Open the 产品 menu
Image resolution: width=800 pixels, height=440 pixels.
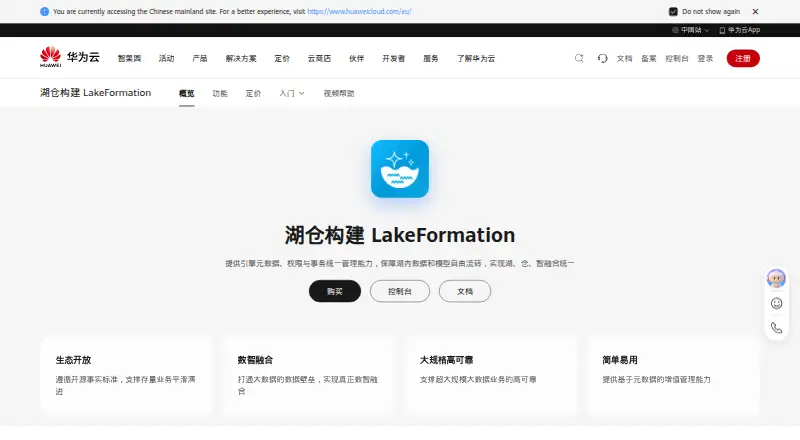pyautogui.click(x=200, y=58)
